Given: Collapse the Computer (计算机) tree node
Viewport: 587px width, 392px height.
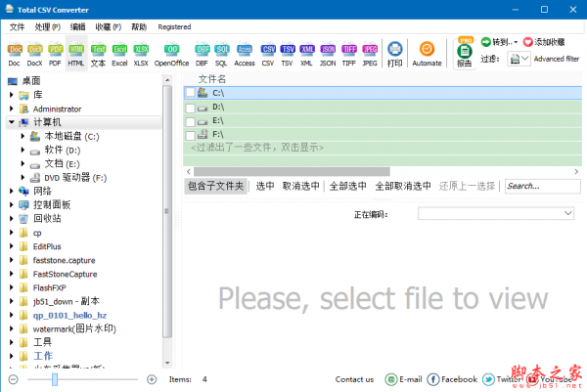Looking at the screenshot, I should pyautogui.click(x=11, y=122).
